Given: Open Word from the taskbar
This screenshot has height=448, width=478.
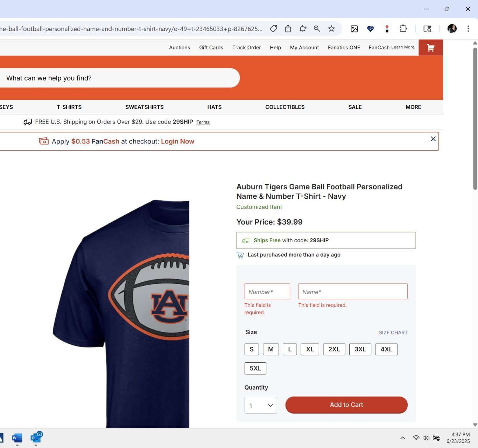Looking at the screenshot, I should coord(17,438).
